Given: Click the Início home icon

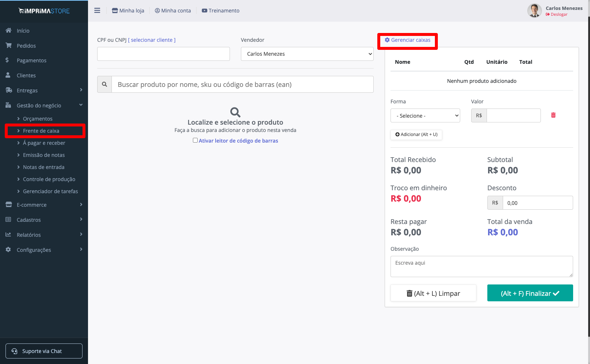Looking at the screenshot, I should click(x=8, y=30).
